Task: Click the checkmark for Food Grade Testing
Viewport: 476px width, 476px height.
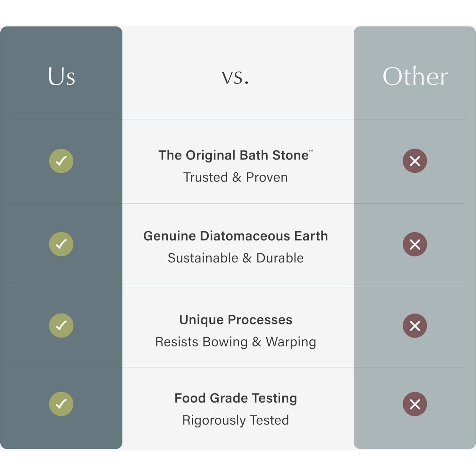Action: (x=61, y=404)
